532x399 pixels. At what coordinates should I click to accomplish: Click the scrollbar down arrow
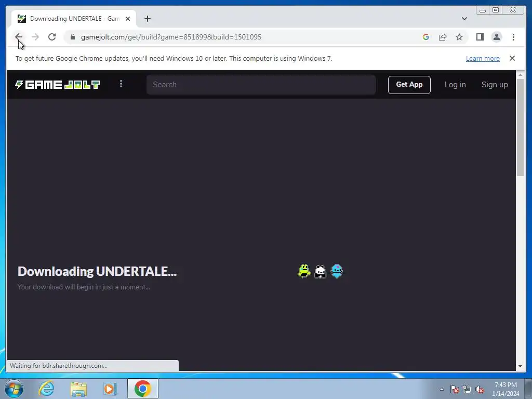coord(520,366)
